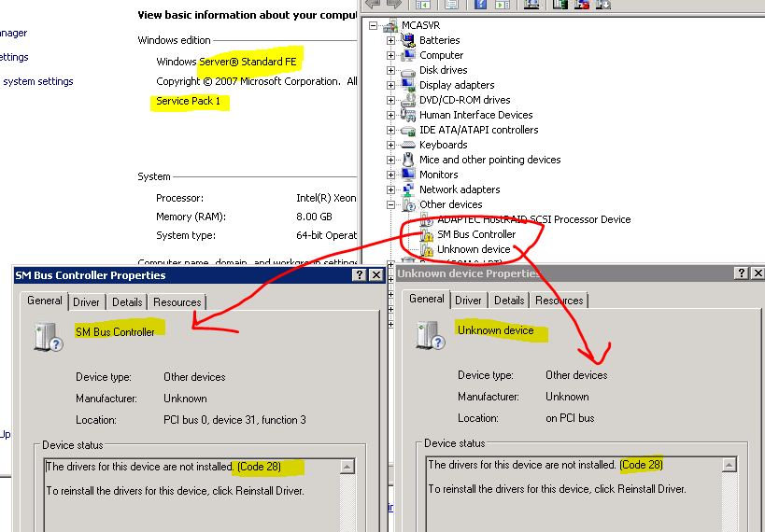Screen dimensions: 765x532
Task: Click the Other devices question-mark icon
Action: click(x=408, y=204)
